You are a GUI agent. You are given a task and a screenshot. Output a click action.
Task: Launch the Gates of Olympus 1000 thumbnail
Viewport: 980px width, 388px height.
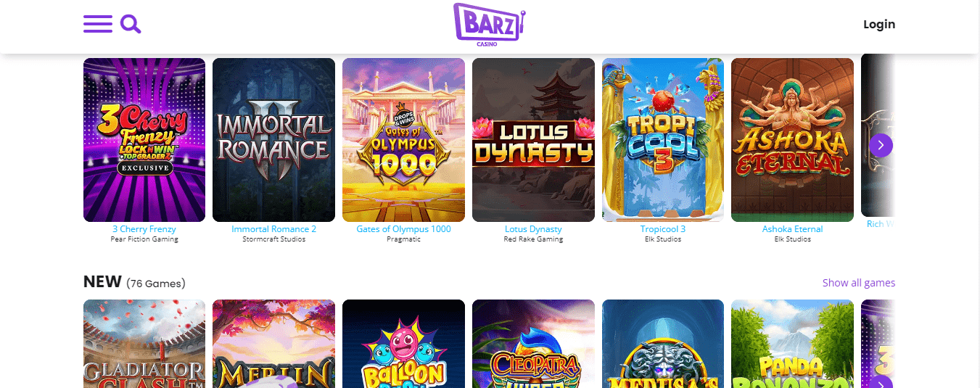pyautogui.click(x=403, y=140)
